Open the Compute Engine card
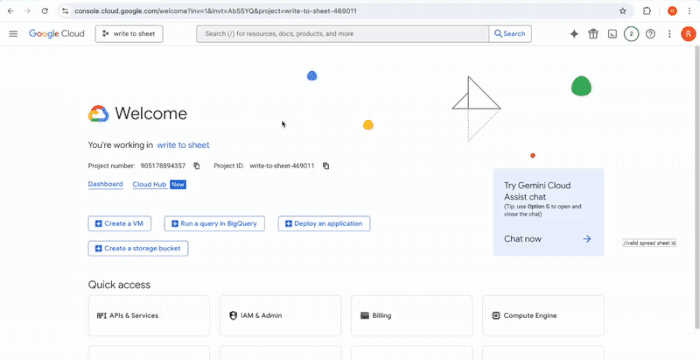 point(543,315)
